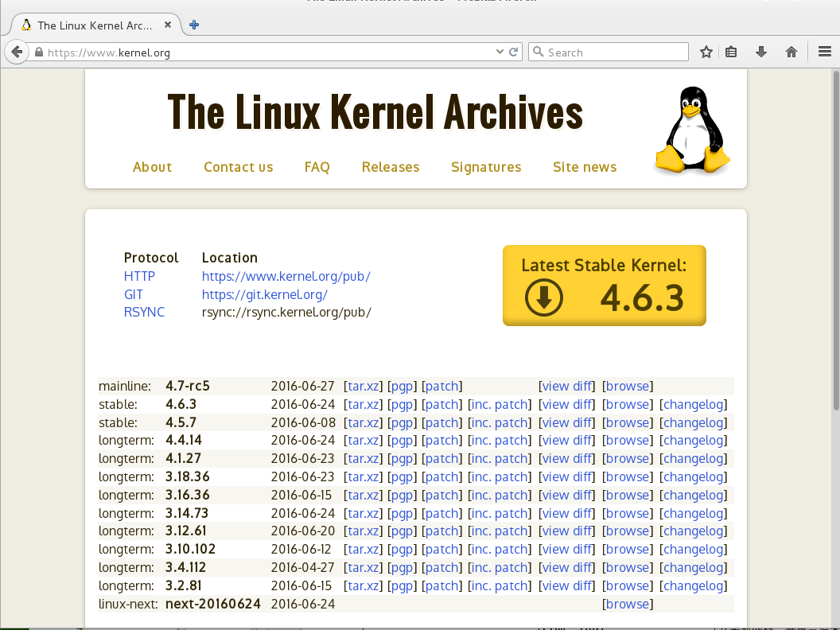Browse mainline 4.7-rc5 tree
840x630 pixels.
628,387
